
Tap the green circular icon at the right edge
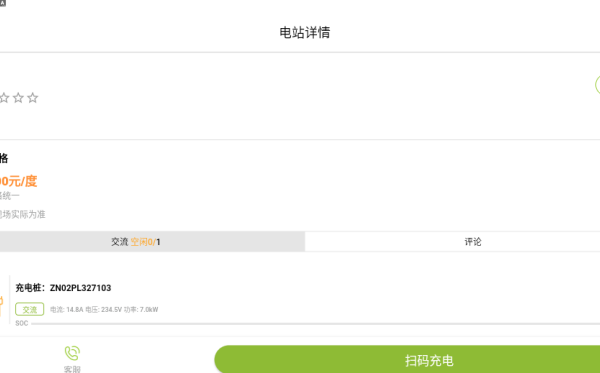pyautogui.click(x=597, y=85)
